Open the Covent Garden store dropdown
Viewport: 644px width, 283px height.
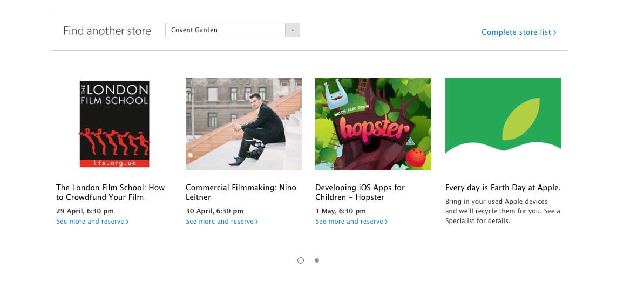pos(233,30)
